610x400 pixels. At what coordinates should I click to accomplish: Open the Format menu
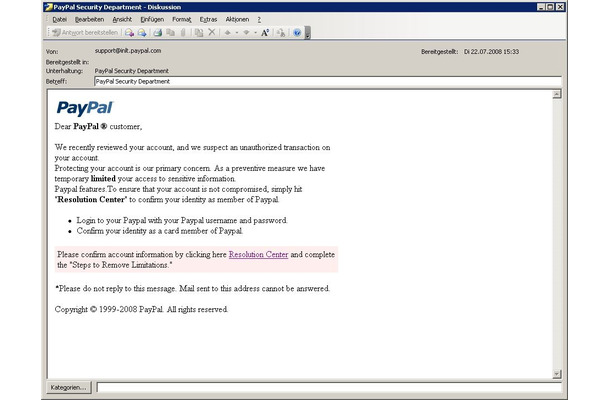(x=182, y=19)
